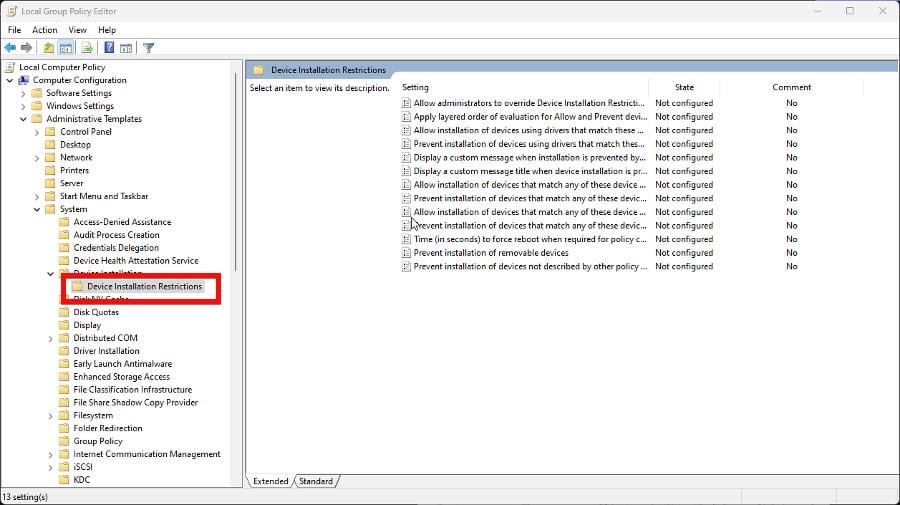Click folder icon of Enhanced Storage Access

[x=64, y=376]
